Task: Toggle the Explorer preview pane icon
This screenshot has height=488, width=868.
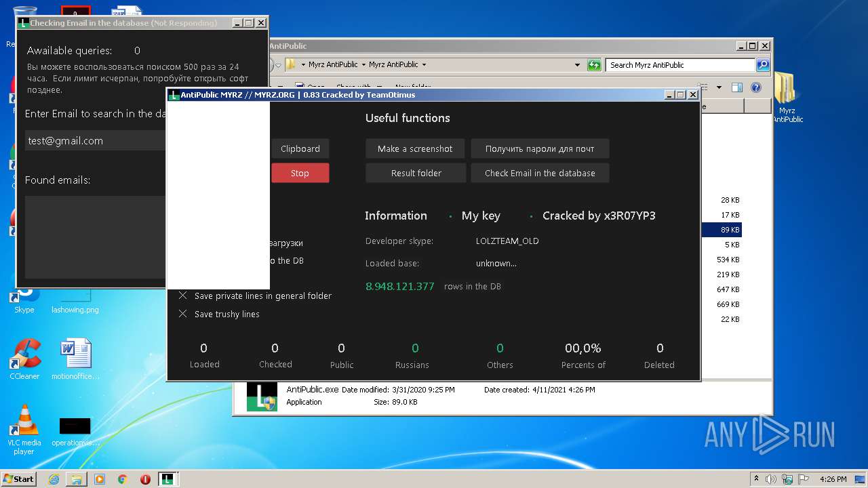Action: click(737, 87)
